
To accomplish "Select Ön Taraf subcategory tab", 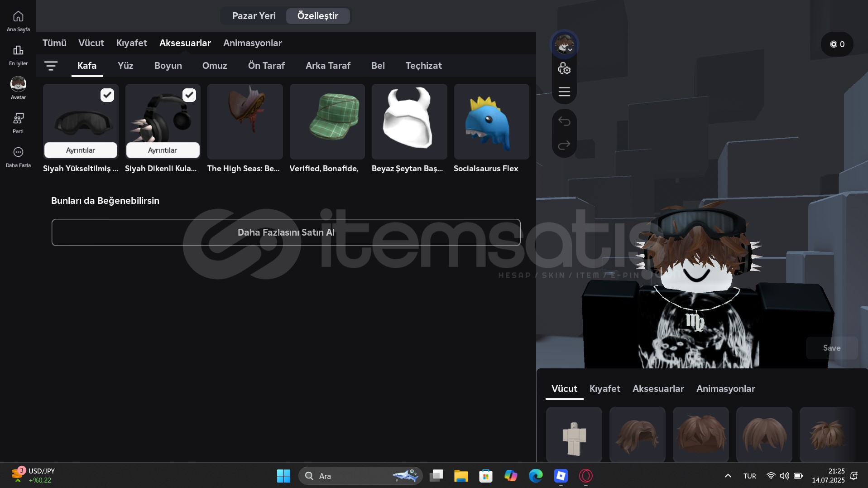I will coord(266,66).
